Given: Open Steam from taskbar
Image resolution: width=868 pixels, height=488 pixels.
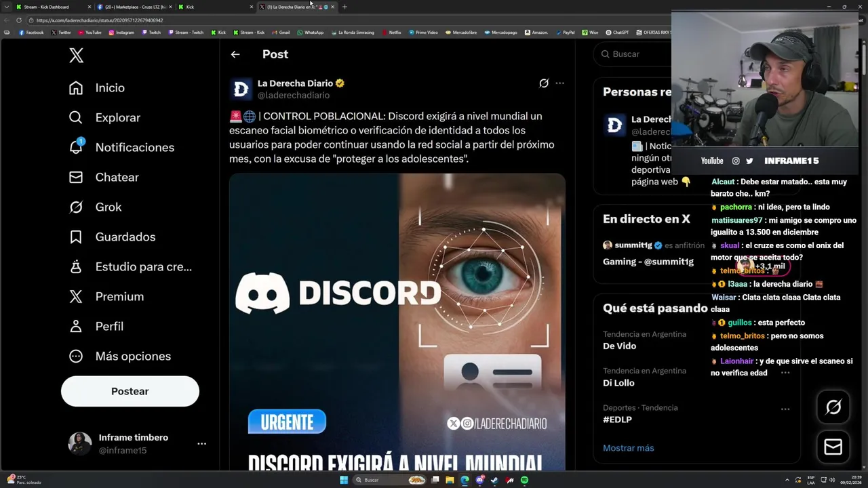Looking at the screenshot, I should pyautogui.click(x=494, y=480).
